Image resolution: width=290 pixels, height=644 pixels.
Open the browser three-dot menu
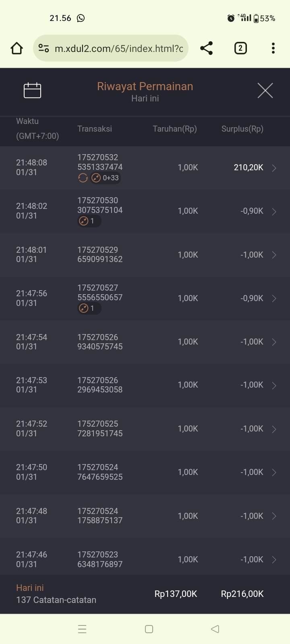[273, 48]
